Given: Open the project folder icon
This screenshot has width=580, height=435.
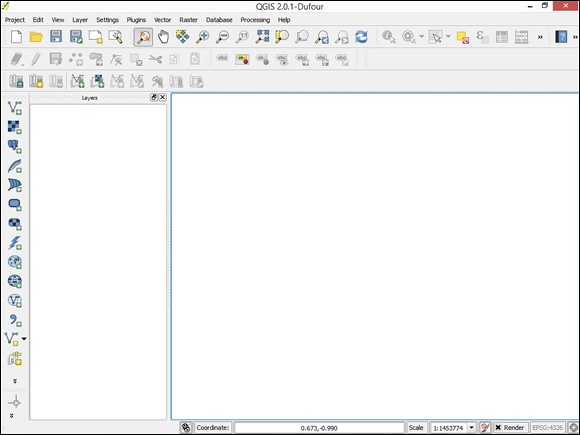Looking at the screenshot, I should point(36,37).
